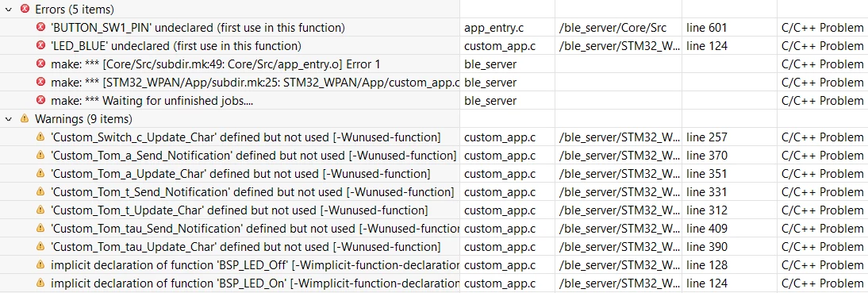The image size is (868, 293).
Task: Click the 'line 312' location cell
Action: pos(706,210)
